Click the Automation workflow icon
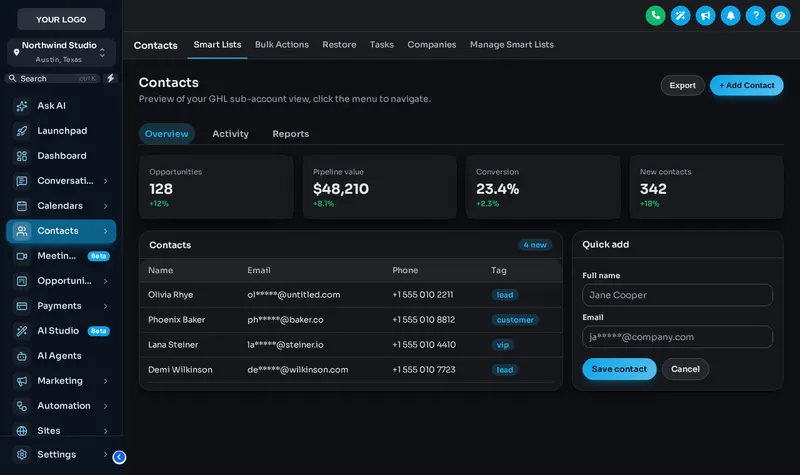Viewport: 800px width, 475px height. [22, 406]
